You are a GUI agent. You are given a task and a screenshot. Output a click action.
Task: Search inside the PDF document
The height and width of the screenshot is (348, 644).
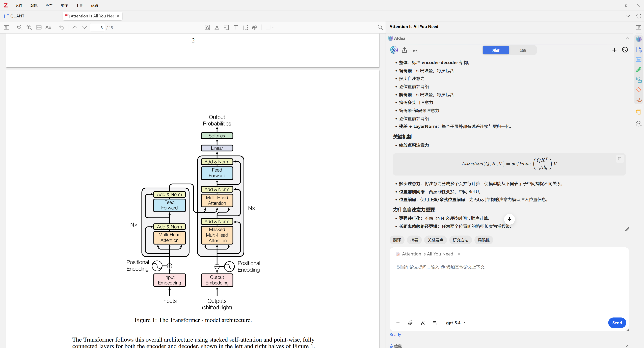pyautogui.click(x=380, y=27)
